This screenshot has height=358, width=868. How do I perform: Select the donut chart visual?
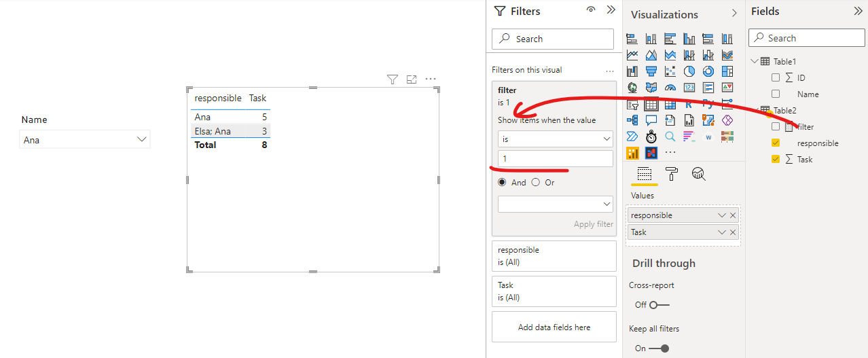(x=708, y=71)
